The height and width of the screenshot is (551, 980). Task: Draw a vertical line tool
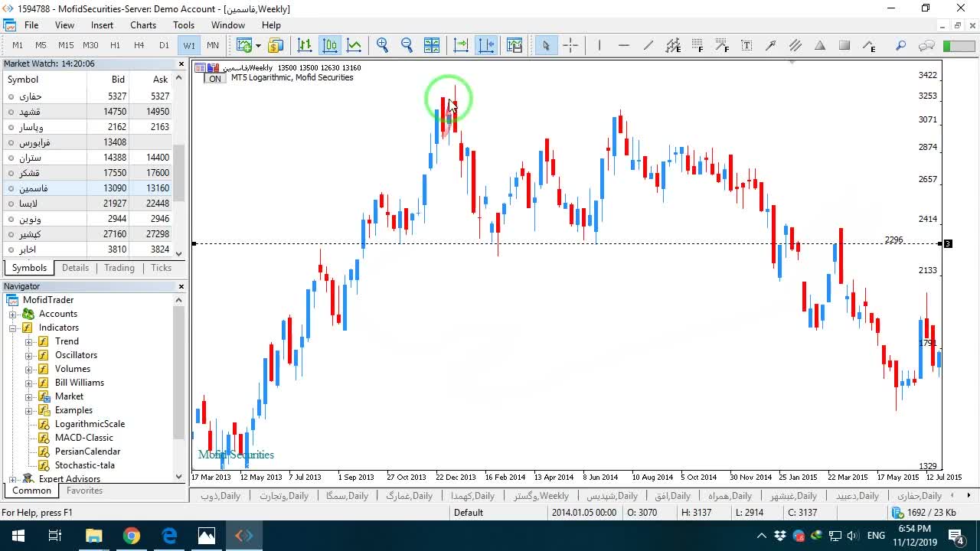(x=599, y=45)
